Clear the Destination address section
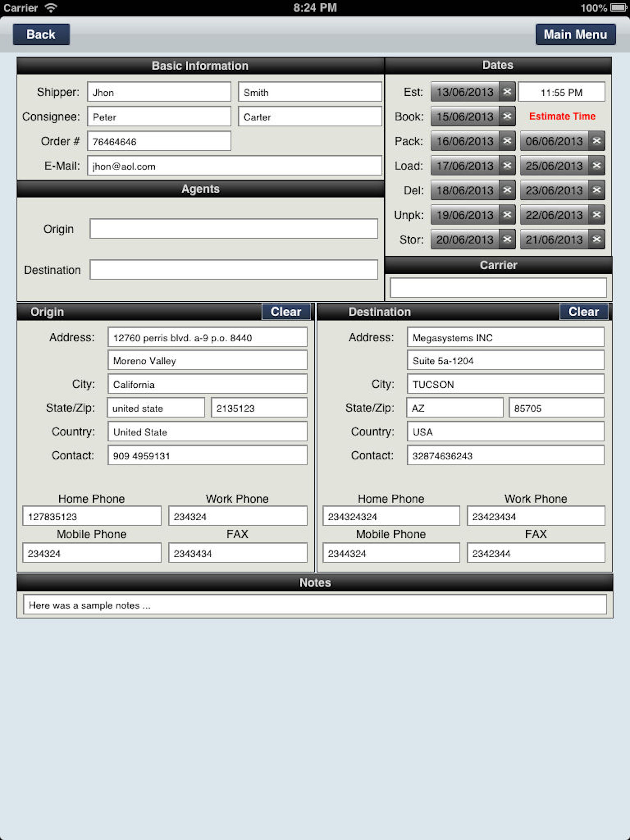630x840 pixels. pos(584,311)
